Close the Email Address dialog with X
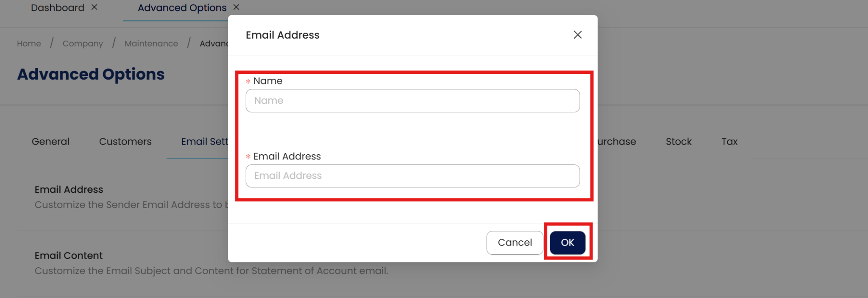This screenshot has width=868, height=298. click(577, 35)
